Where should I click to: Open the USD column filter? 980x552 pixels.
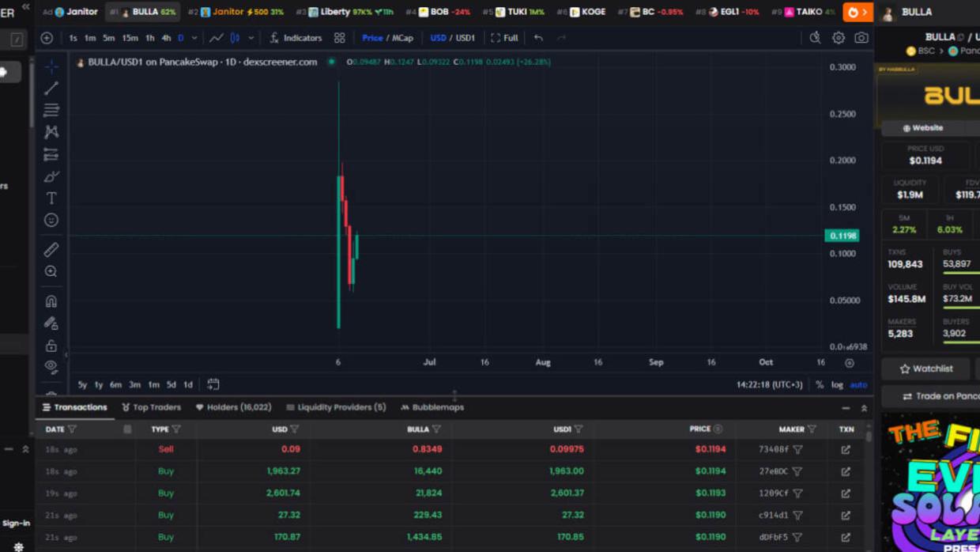[x=295, y=429]
